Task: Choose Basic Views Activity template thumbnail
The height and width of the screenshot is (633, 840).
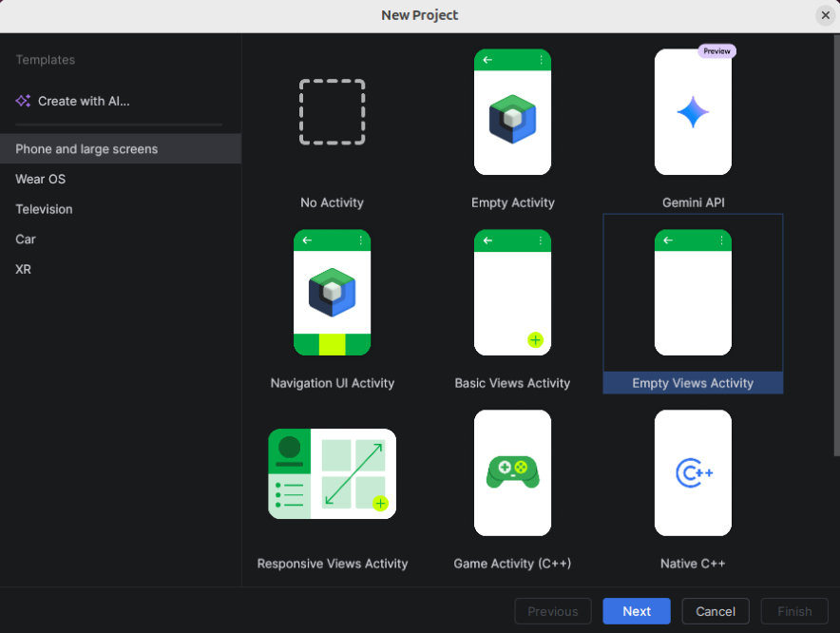Action: click(512, 293)
